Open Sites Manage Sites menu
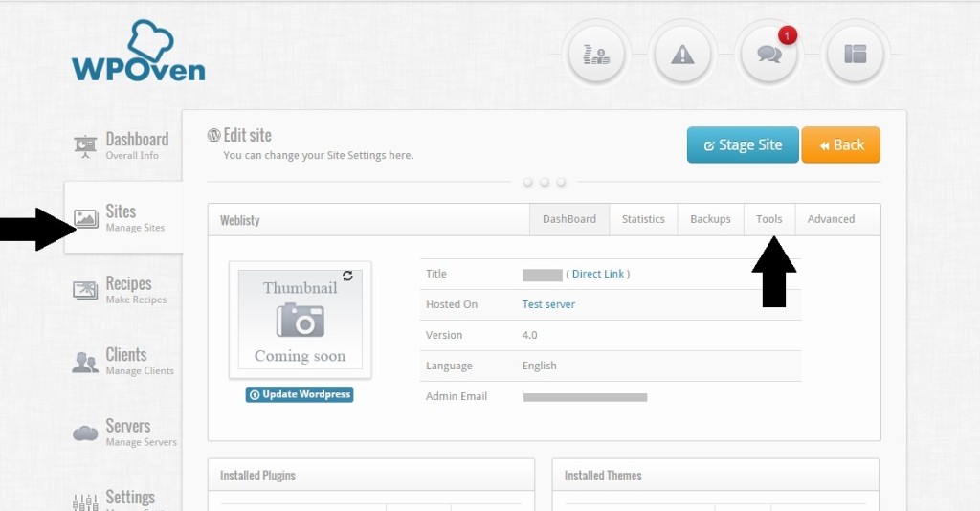Screen dimensions: 980x511 pyautogui.click(x=122, y=217)
